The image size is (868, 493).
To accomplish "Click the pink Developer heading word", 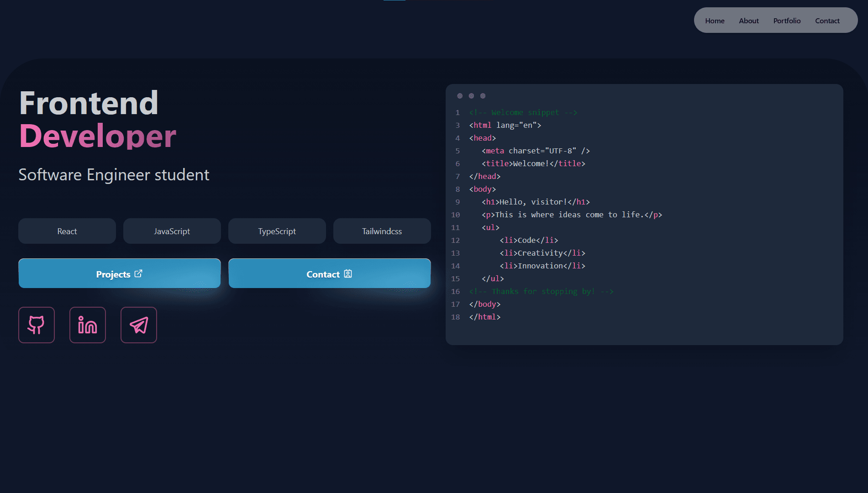I will [x=98, y=136].
